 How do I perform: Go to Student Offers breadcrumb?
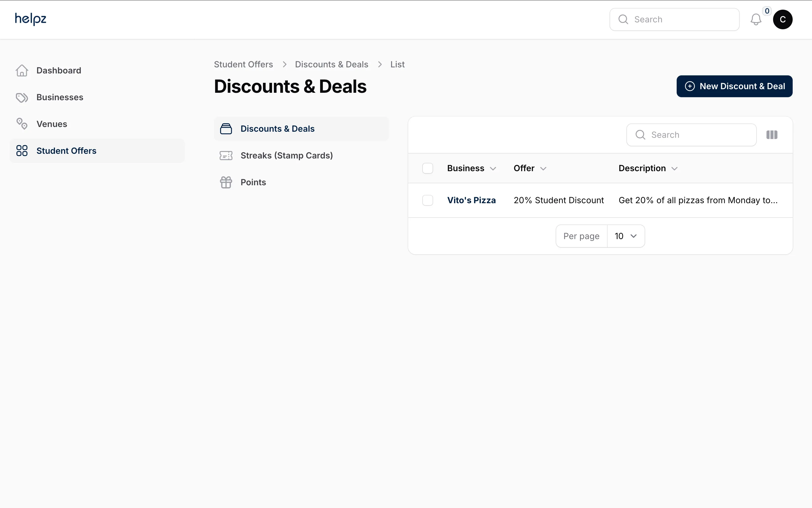[x=243, y=65]
